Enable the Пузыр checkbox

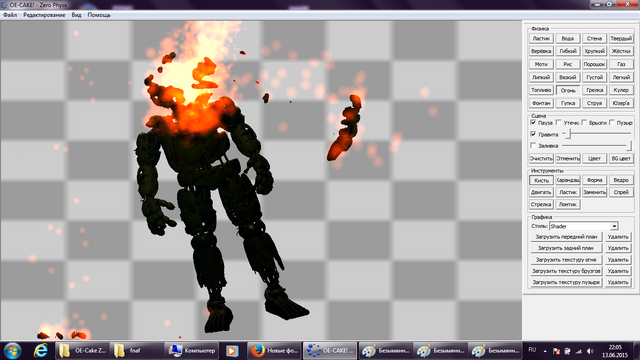click(612, 122)
